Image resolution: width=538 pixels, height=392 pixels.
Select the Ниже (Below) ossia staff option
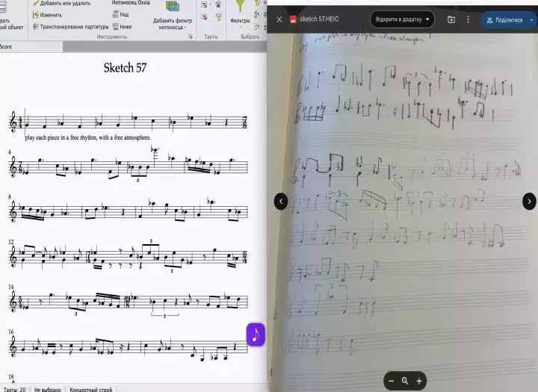point(125,25)
